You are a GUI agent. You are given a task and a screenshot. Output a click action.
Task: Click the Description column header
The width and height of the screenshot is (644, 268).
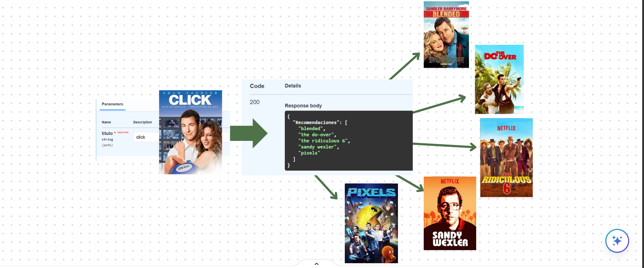click(143, 122)
